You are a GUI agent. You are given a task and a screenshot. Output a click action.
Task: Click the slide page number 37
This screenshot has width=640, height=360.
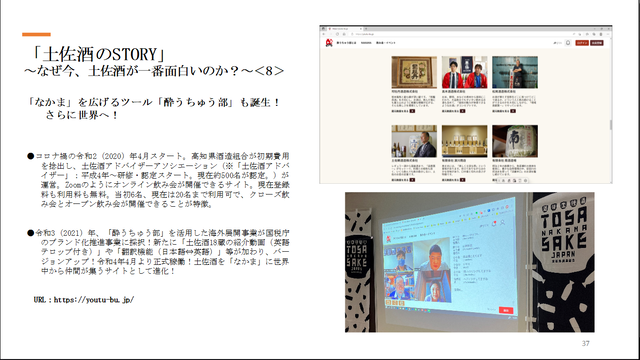point(586,343)
